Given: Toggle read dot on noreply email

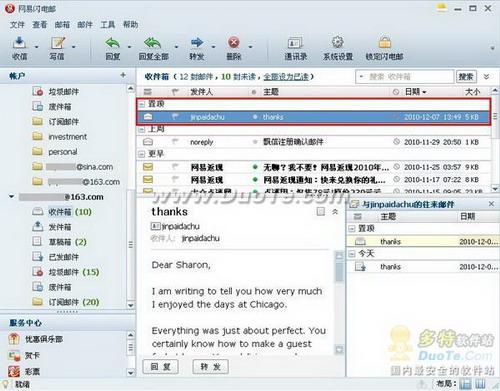Looking at the screenshot, I should pos(255,142).
